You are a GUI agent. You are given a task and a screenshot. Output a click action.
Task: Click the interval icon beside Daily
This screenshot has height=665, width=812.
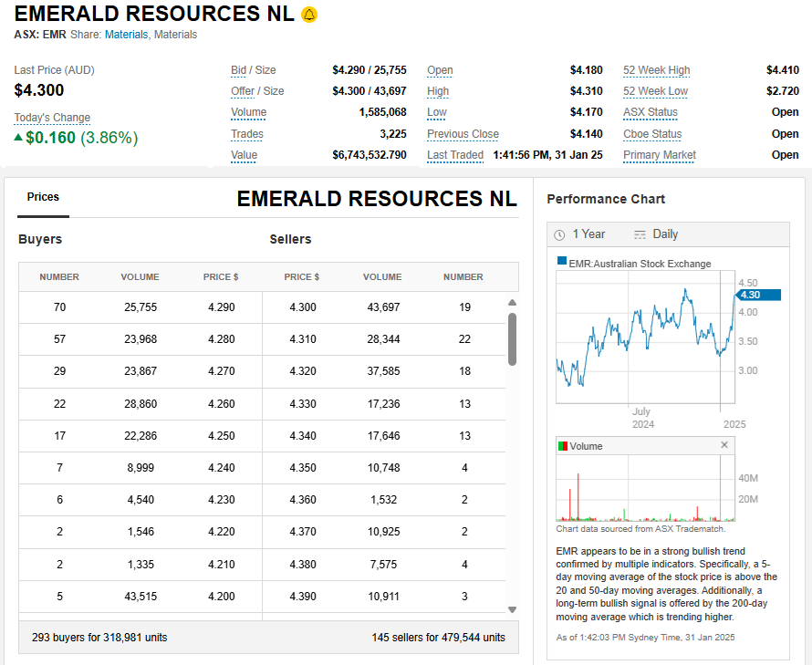640,234
